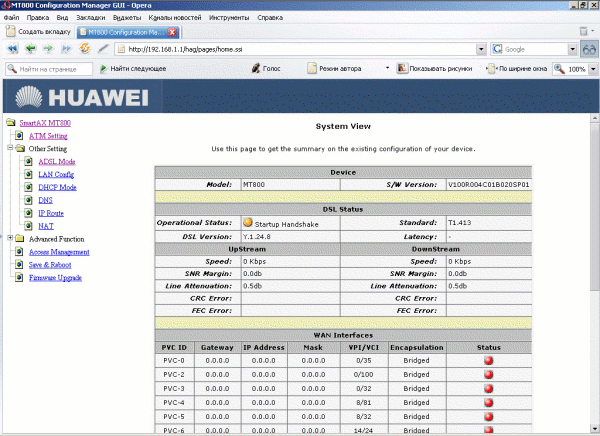This screenshot has width=600, height=436.
Task: Open the Каналы новостей menu
Action: click(x=175, y=18)
